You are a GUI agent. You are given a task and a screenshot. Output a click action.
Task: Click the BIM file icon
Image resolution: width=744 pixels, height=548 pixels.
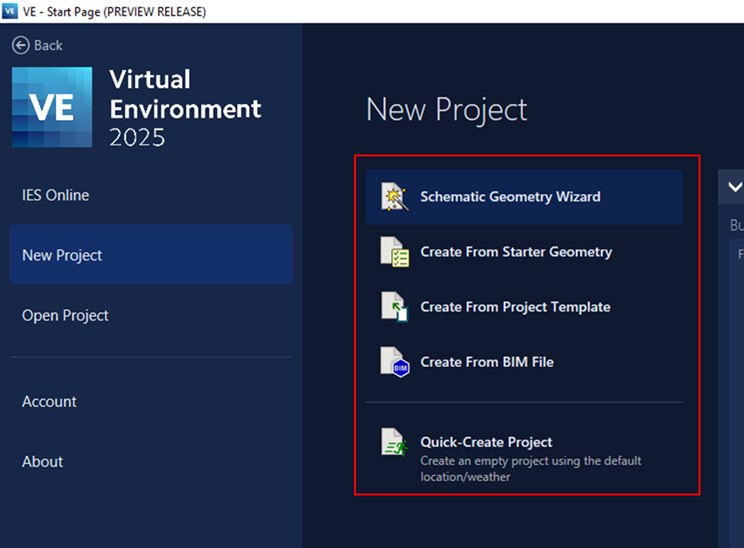[395, 362]
